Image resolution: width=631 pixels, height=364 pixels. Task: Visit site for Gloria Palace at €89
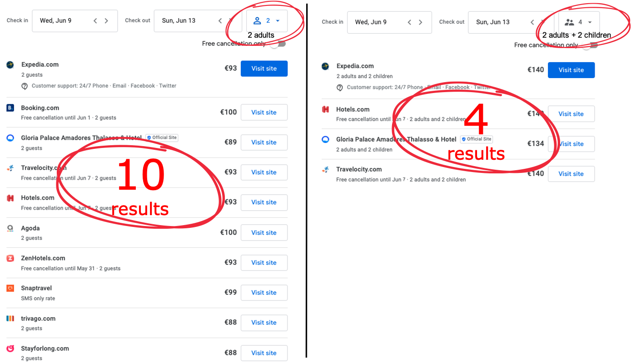pos(264,142)
